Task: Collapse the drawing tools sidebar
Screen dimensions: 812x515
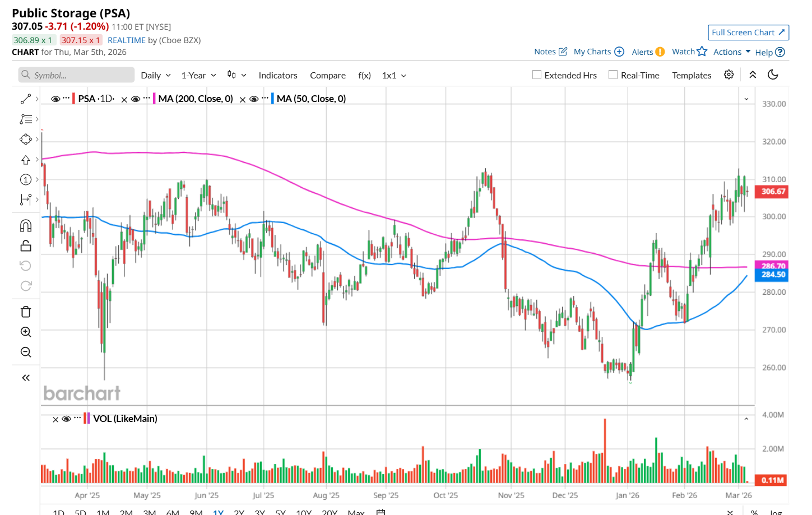Action: (x=26, y=378)
